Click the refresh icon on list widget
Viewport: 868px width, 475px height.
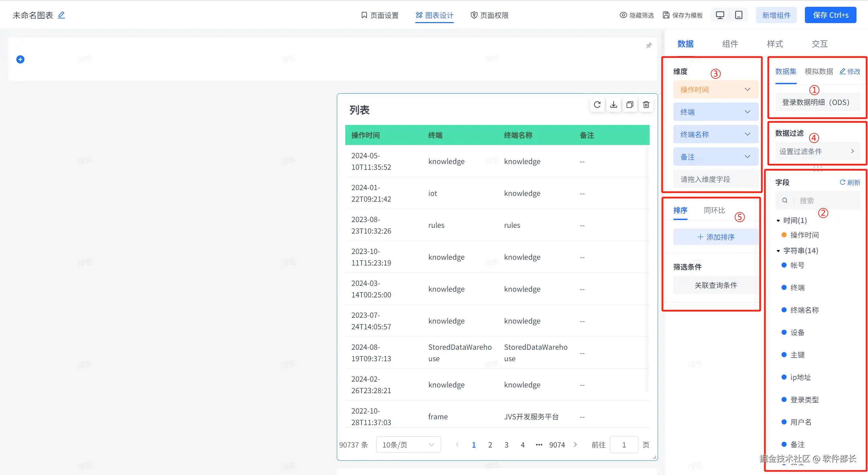597,105
